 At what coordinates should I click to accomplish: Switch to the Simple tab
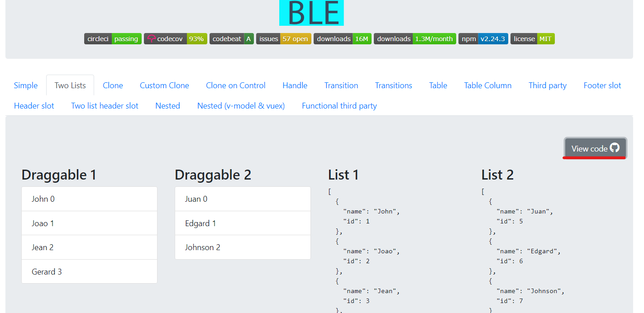click(x=26, y=85)
